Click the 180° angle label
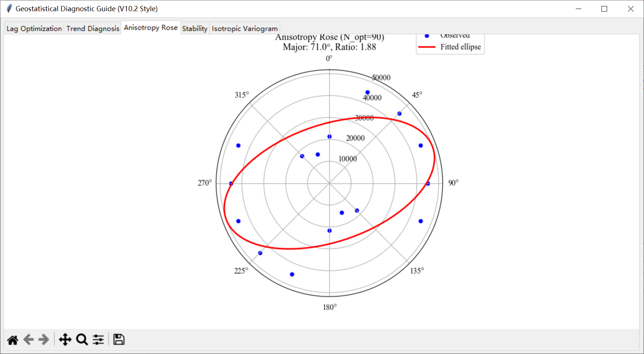The height and width of the screenshot is (354, 644). pos(330,307)
